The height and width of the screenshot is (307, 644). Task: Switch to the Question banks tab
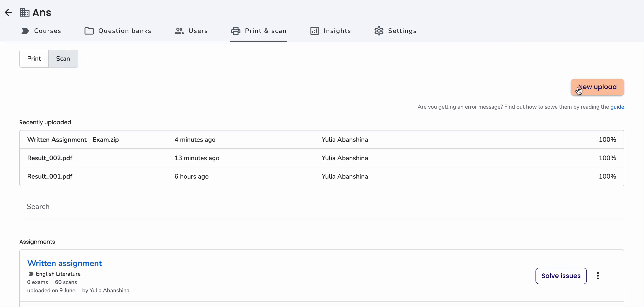pyautogui.click(x=118, y=31)
